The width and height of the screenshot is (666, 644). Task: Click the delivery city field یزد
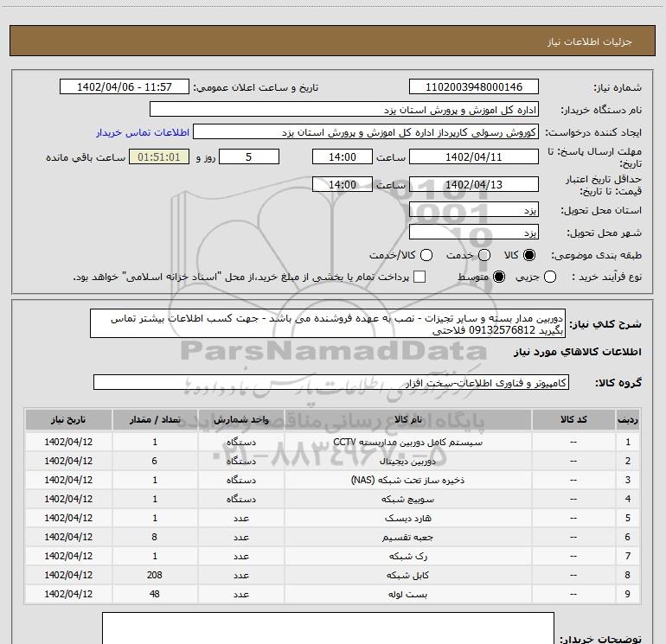[474, 233]
